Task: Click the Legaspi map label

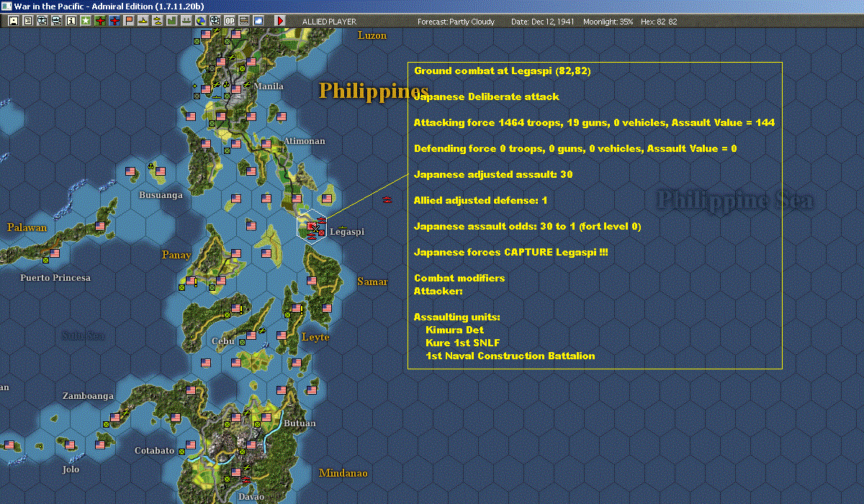Action: point(347,232)
